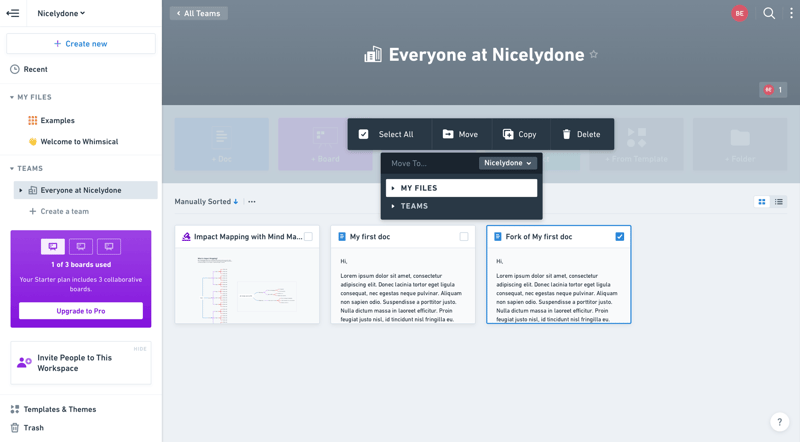Image resolution: width=800 pixels, height=442 pixels.
Task: Expand MY FILES in Move To list
Action: click(393, 188)
